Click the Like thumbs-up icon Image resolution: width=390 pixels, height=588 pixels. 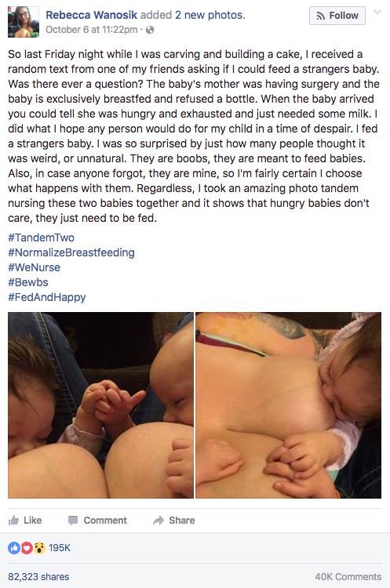pyautogui.click(x=14, y=520)
